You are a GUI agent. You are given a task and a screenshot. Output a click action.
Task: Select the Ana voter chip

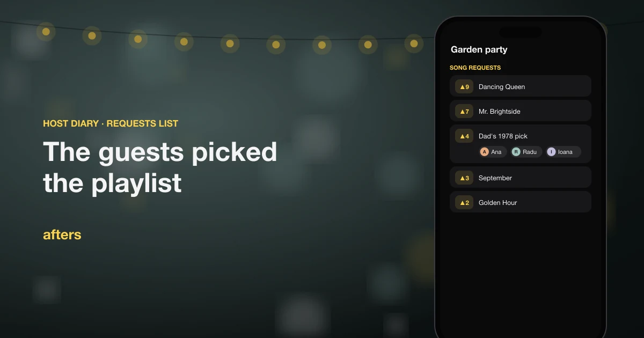(492, 152)
